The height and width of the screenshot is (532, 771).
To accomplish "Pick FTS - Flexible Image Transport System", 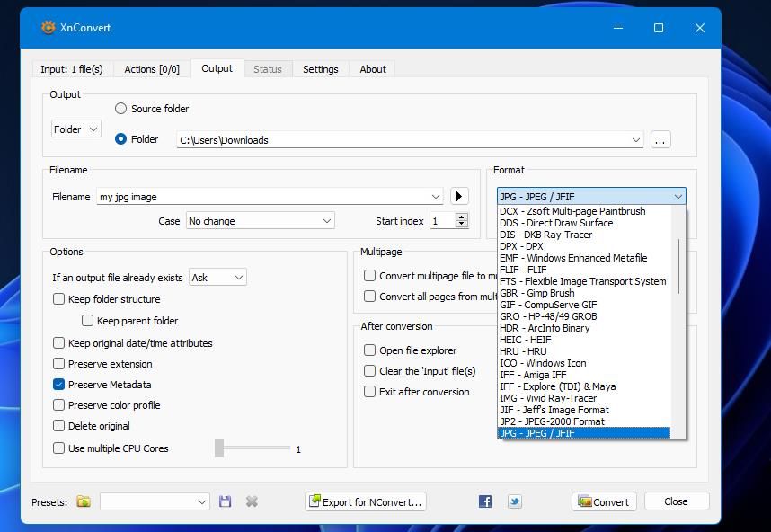I will (585, 281).
